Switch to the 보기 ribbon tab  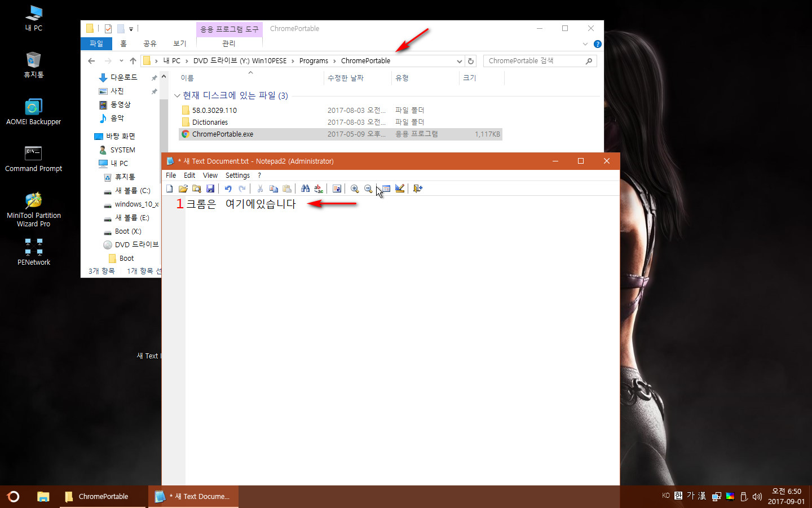180,43
